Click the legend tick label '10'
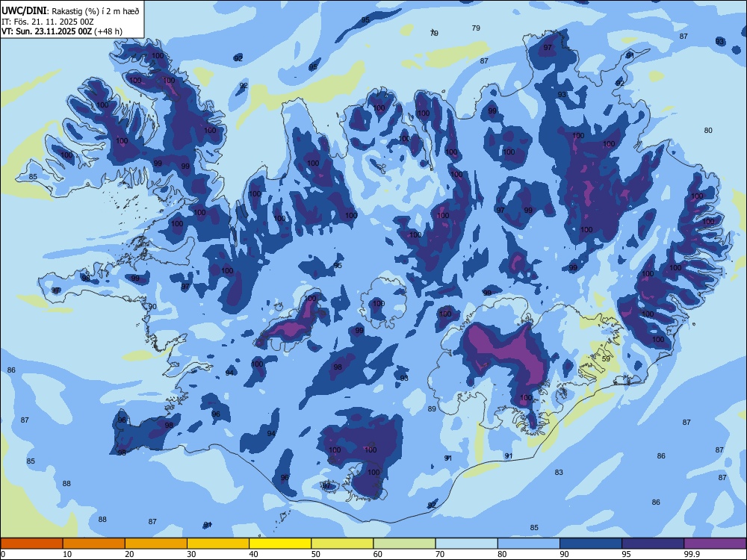The width and height of the screenshot is (747, 560). pos(67,554)
